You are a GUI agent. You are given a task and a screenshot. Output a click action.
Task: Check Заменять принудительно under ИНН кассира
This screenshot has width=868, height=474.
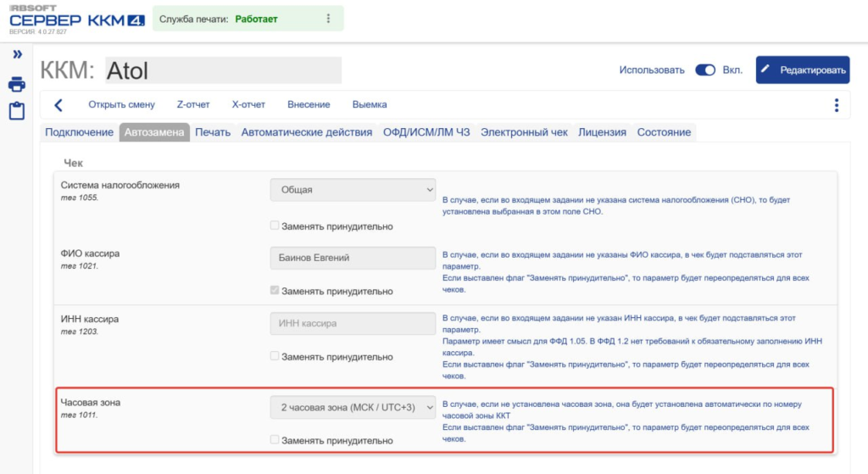275,356
